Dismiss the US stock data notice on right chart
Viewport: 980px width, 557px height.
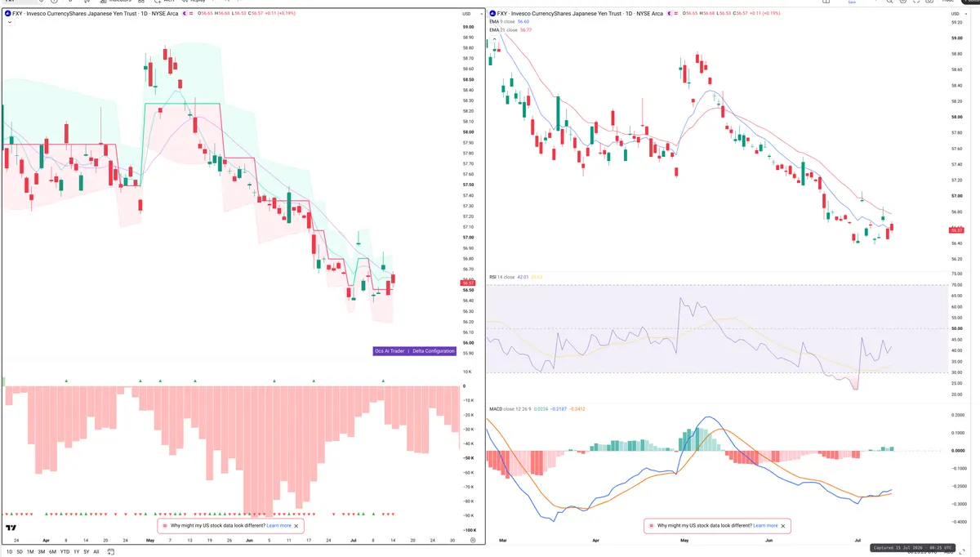[x=783, y=526]
